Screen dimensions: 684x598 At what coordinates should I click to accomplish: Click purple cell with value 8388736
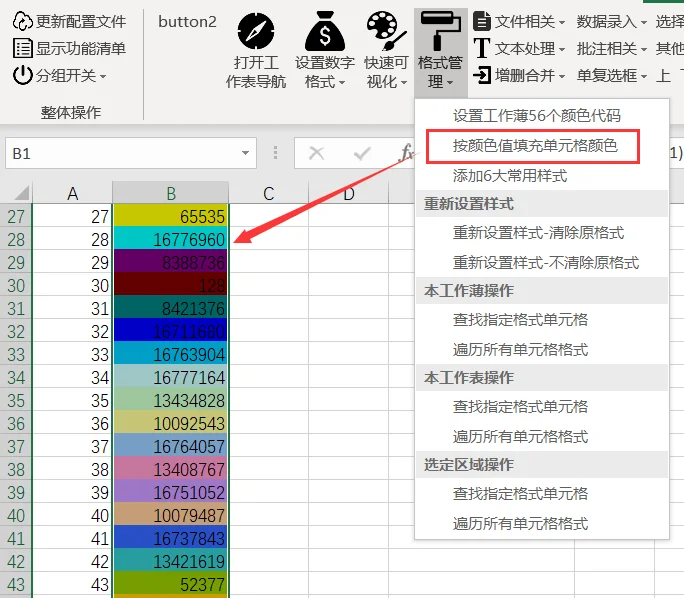coord(171,262)
